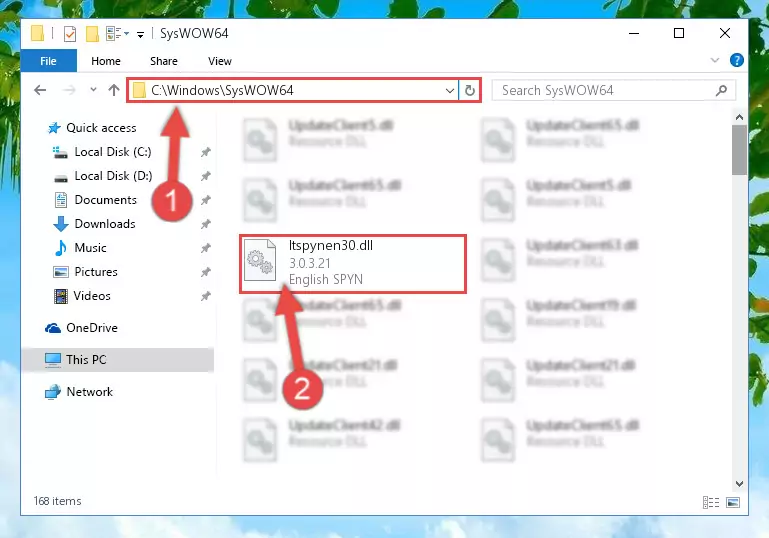Click the Downloads blue arrow icon

coord(61,224)
